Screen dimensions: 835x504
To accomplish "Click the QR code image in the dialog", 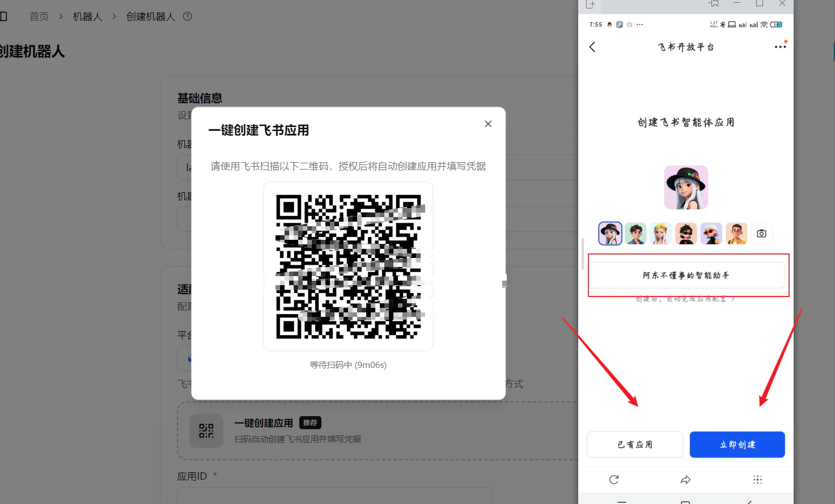I will coord(348,266).
